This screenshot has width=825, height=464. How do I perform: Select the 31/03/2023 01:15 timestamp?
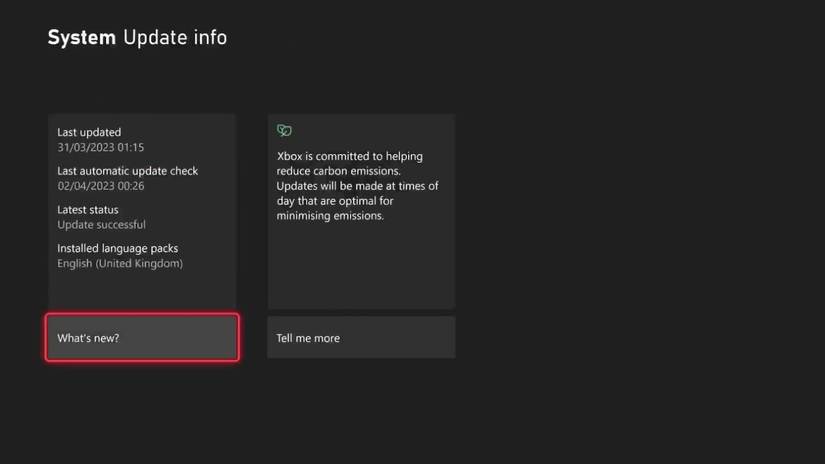tap(101, 147)
